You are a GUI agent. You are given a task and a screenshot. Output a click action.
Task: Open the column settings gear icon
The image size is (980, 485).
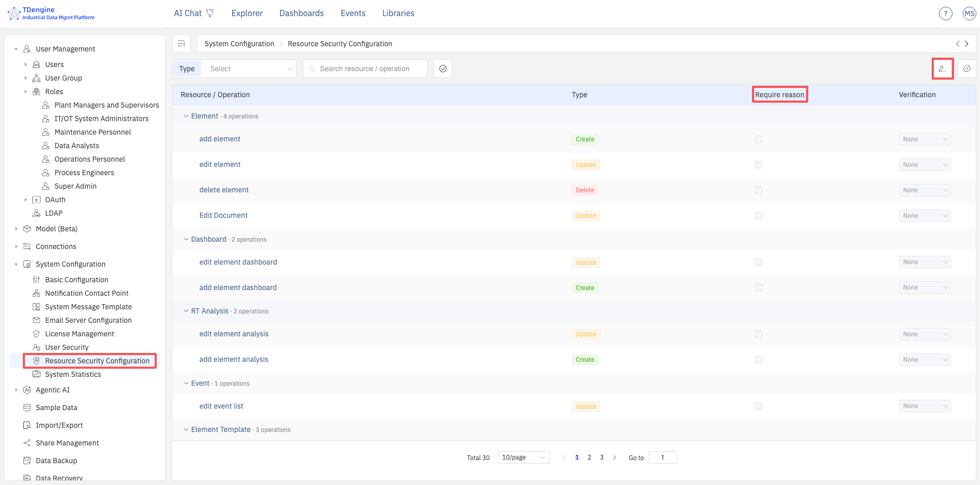coord(966,69)
